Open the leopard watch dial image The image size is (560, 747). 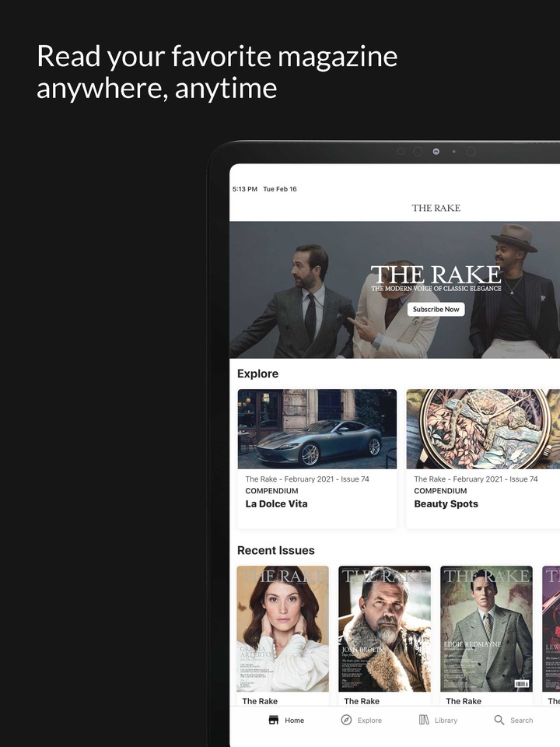click(483, 429)
